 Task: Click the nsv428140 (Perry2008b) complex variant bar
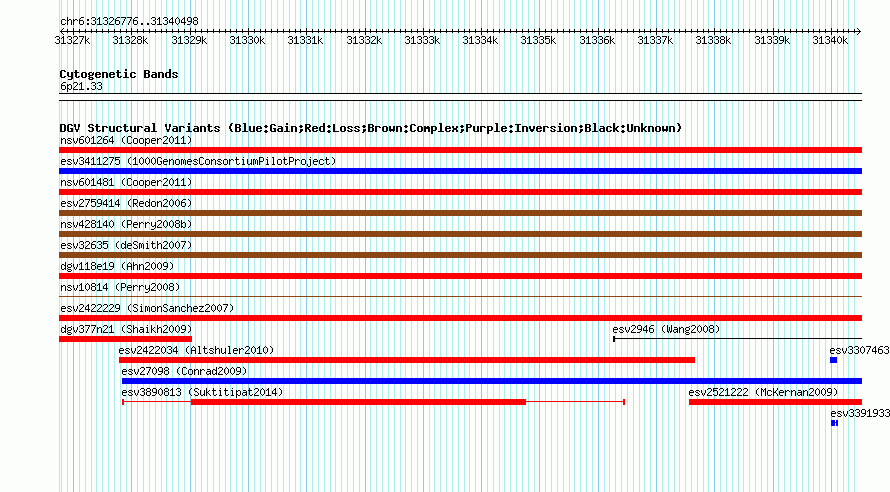tap(460, 234)
